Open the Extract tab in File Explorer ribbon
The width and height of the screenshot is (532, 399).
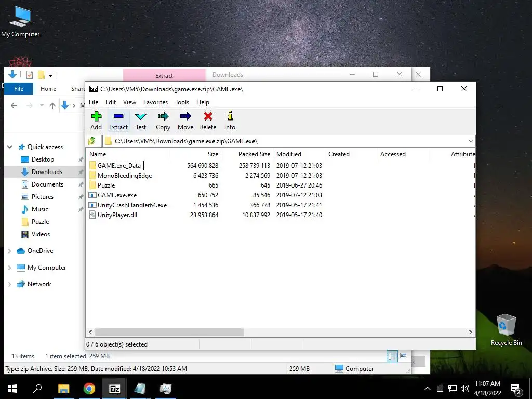click(x=164, y=76)
